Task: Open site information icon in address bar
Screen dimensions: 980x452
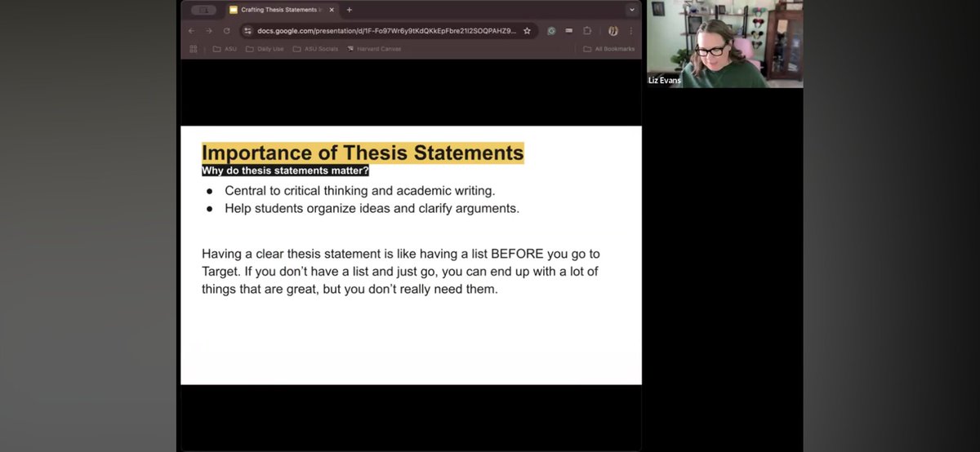Action: tap(247, 31)
